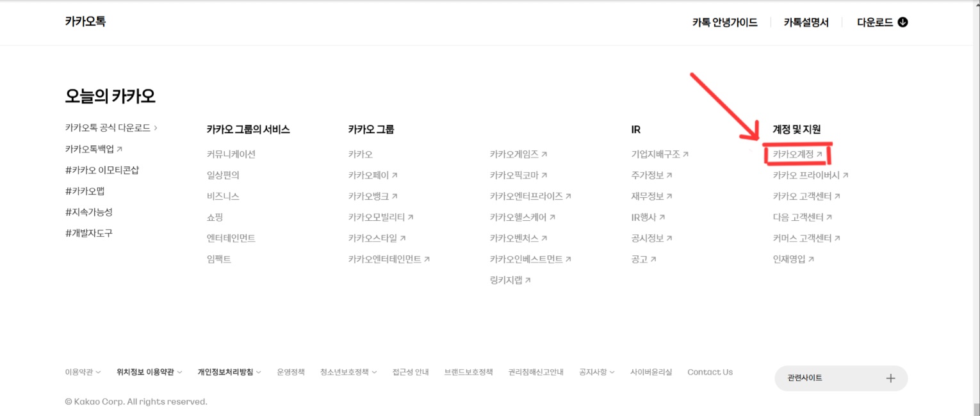Click the Contact Us footer link
Screen dimensions: 980x416
coord(710,372)
